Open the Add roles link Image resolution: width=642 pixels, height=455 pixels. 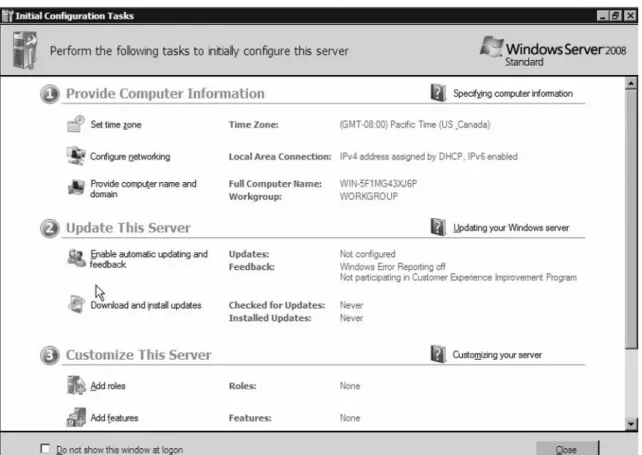(x=108, y=386)
